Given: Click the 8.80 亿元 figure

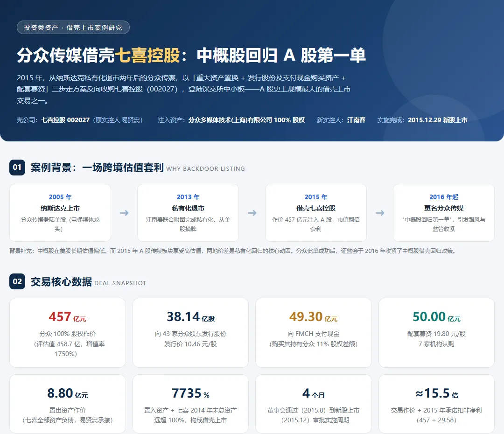Looking at the screenshot, I should pos(68,393).
